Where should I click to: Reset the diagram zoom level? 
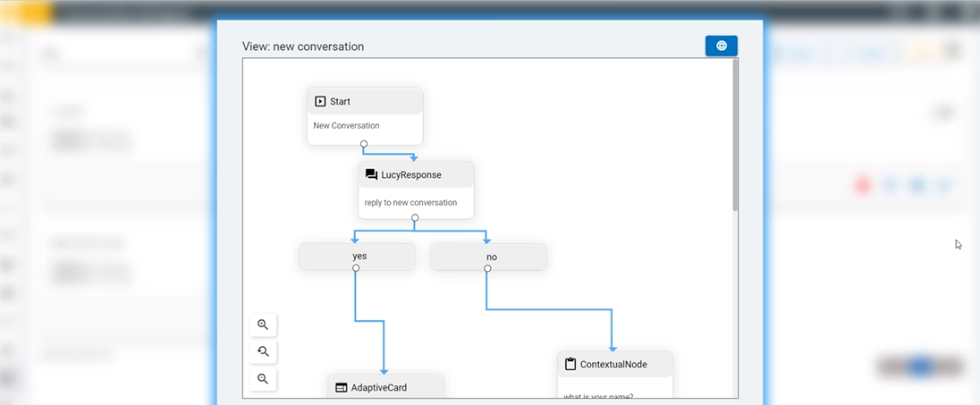[263, 351]
